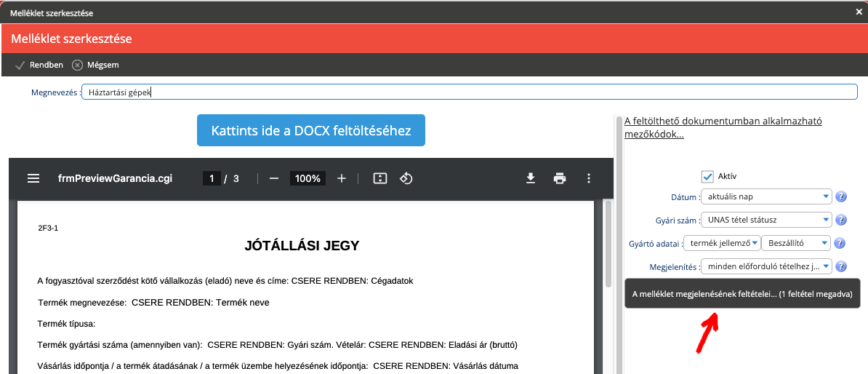Viewport: 868px width, 374px height.
Task: Print the warranty document preview
Action: pos(559,178)
